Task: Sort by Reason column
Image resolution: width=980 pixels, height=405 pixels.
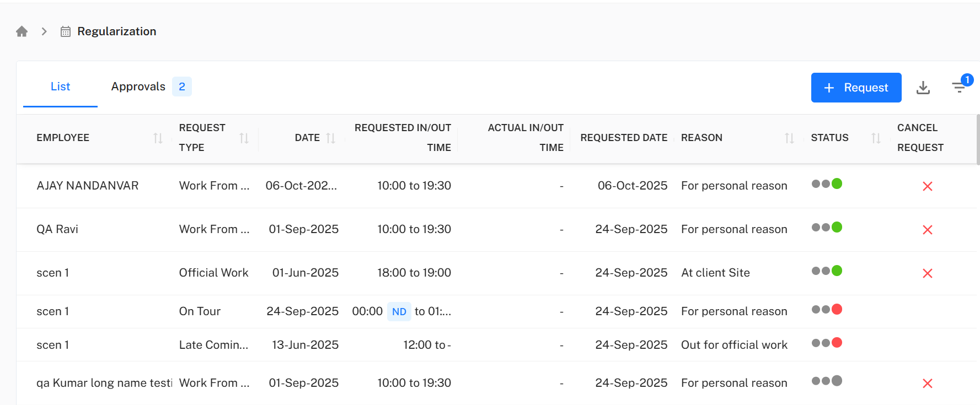Action: tap(789, 138)
